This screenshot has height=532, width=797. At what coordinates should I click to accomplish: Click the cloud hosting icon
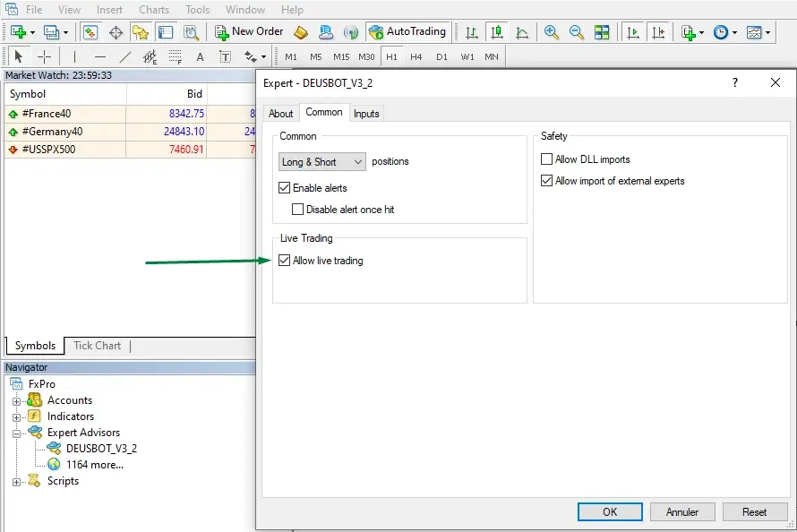click(326, 32)
